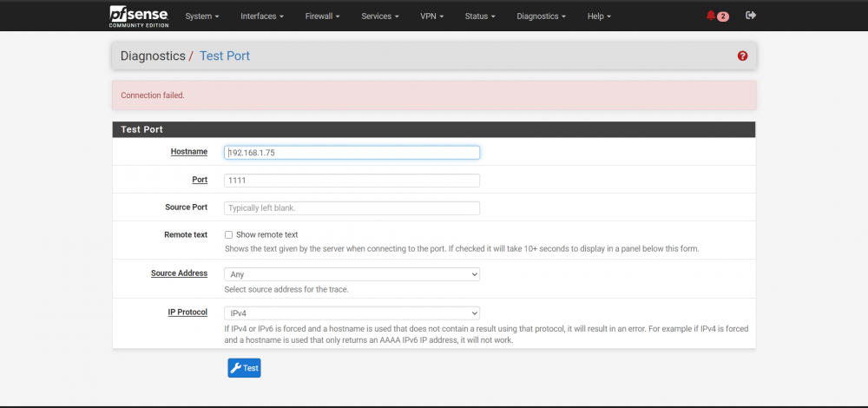This screenshot has width=868, height=408.
Task: Click the Port field label
Action: pyautogui.click(x=200, y=180)
